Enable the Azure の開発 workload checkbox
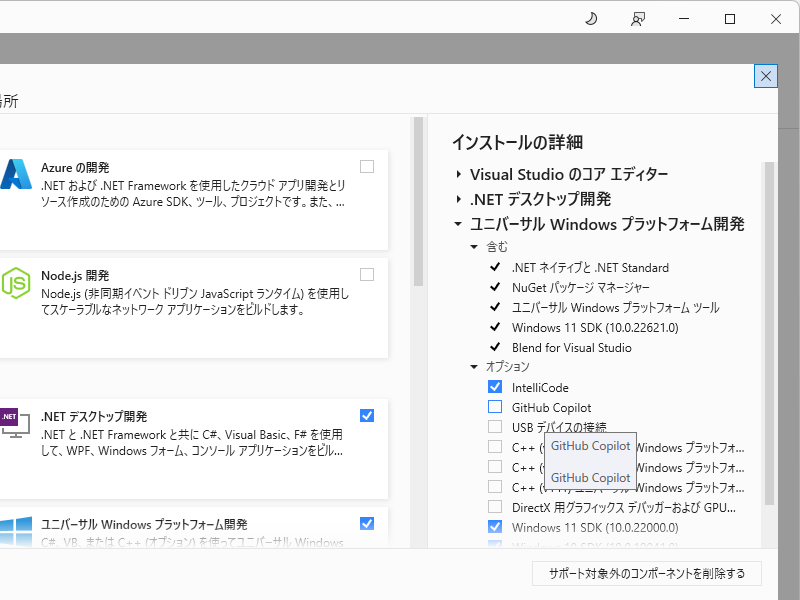Viewport: 800px width, 600px height. 367,167
